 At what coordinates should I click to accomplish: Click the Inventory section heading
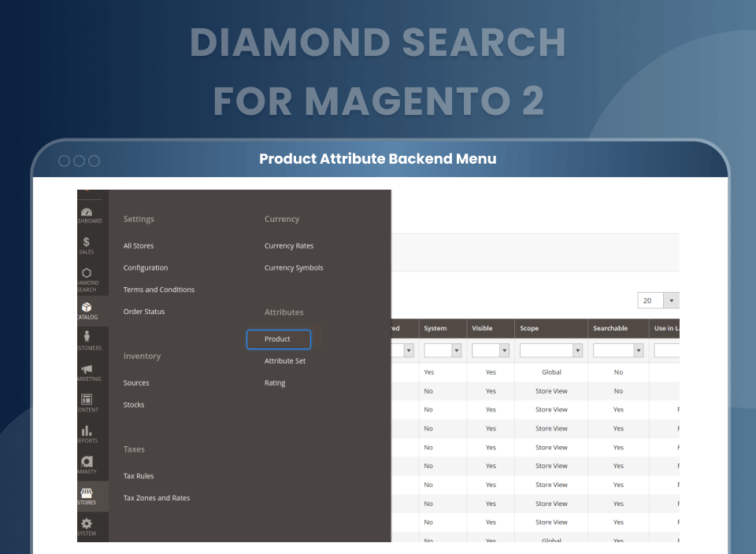pos(142,356)
